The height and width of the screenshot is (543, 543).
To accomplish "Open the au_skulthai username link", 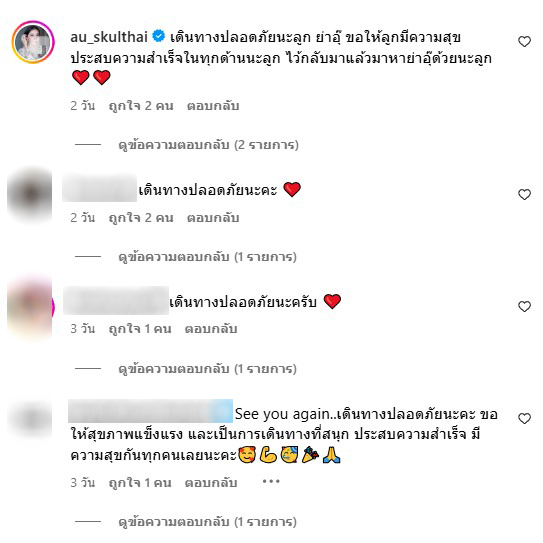I will pyautogui.click(x=109, y=37).
